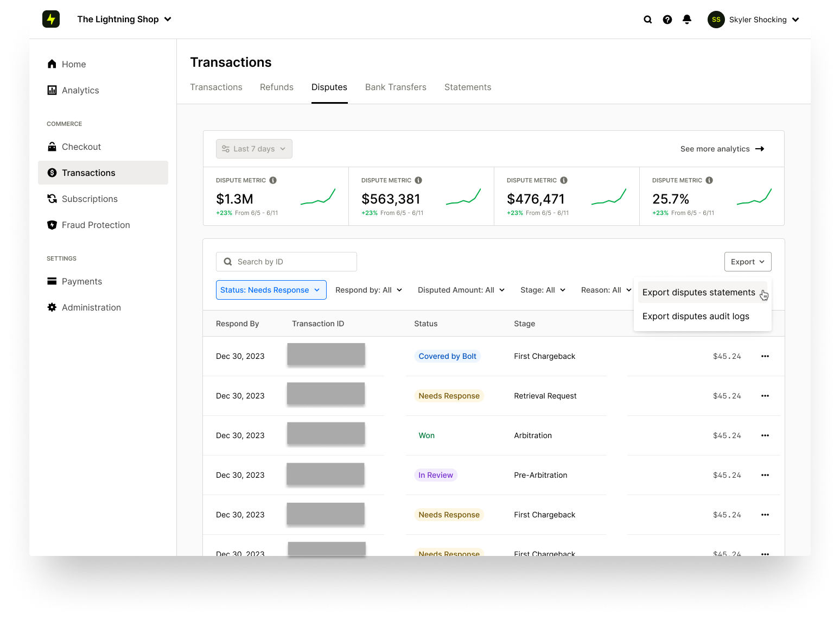This screenshot has height=620, width=840.
Task: Go to Checkout in the sidebar
Action: [103, 147]
